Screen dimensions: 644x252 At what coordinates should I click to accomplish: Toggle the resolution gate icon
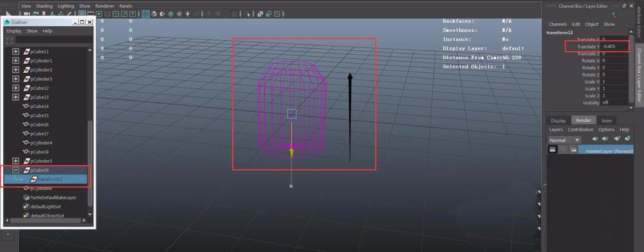pyautogui.click(x=99, y=14)
